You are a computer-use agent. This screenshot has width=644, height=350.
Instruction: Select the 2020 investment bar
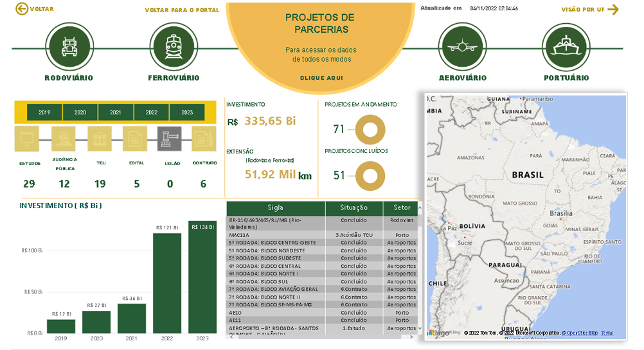pos(96,322)
